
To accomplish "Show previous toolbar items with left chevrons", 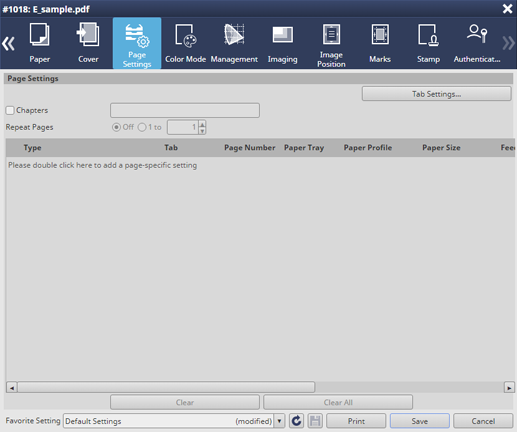I will (8, 44).
